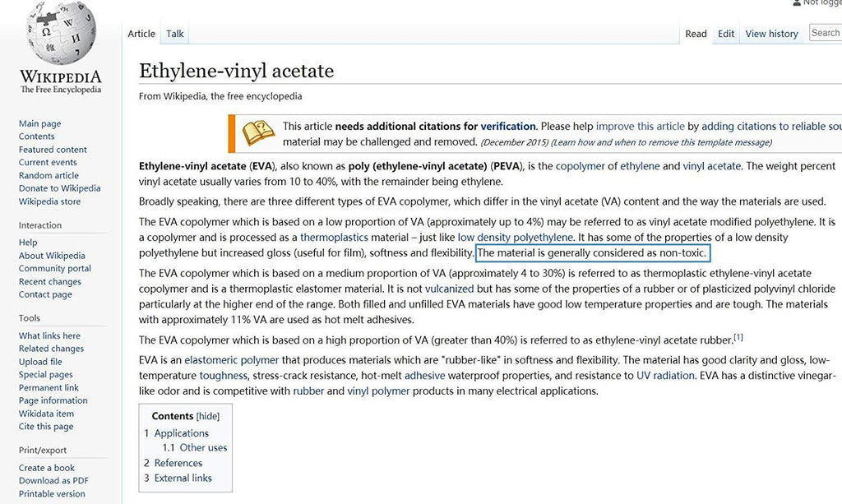The width and height of the screenshot is (842, 504).
Task: Open the copolymer link
Action: pos(580,166)
